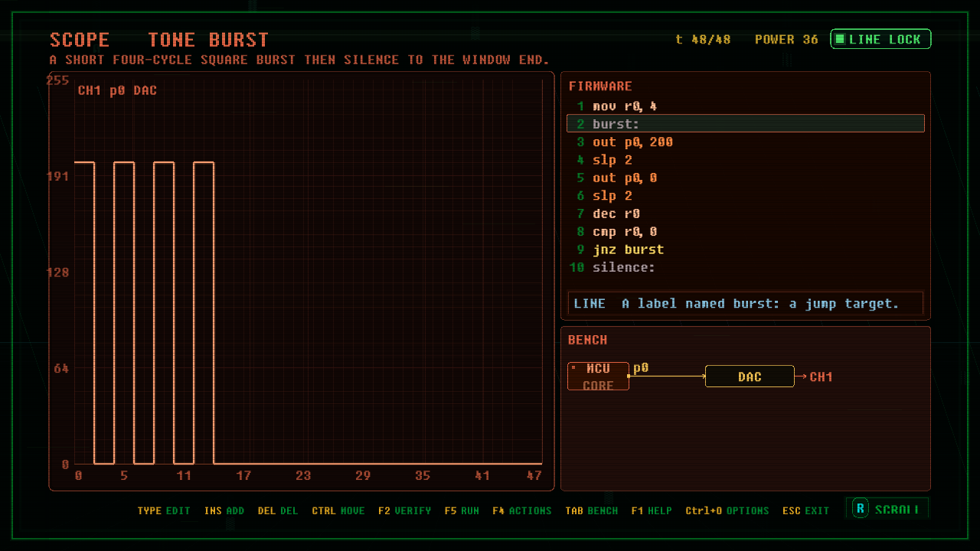
Task: Click the CH1 output label on bench
Action: 821,377
